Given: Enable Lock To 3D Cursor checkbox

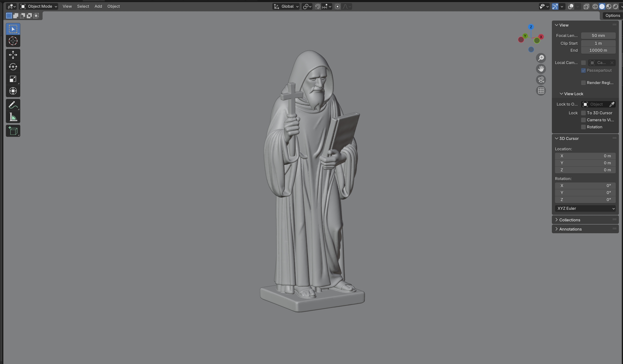Looking at the screenshot, I should click(x=584, y=113).
